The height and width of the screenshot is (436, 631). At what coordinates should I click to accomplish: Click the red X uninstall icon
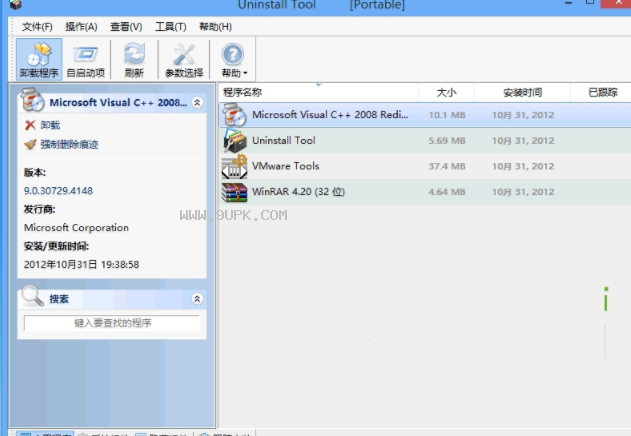[30, 125]
